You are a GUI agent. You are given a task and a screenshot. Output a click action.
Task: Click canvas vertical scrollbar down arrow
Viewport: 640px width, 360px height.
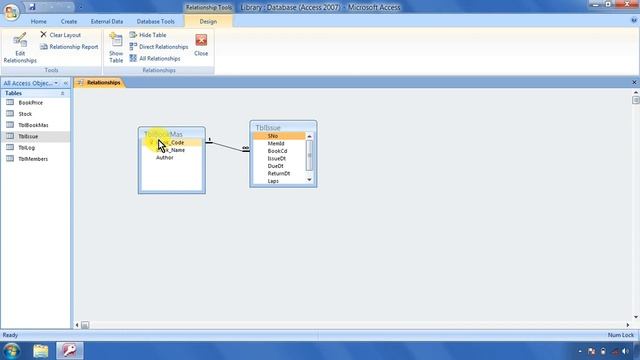[636, 317]
